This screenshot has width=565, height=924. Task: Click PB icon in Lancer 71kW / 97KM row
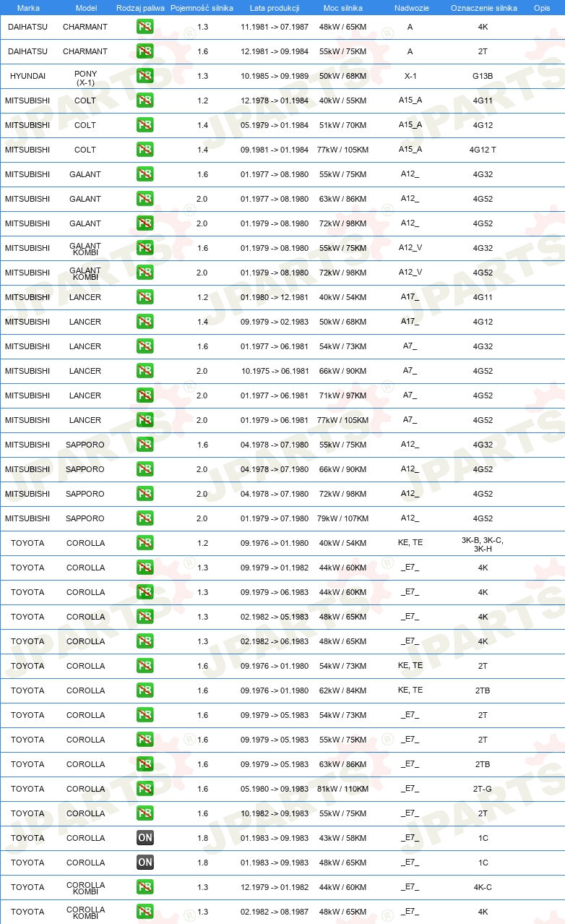[x=145, y=395]
